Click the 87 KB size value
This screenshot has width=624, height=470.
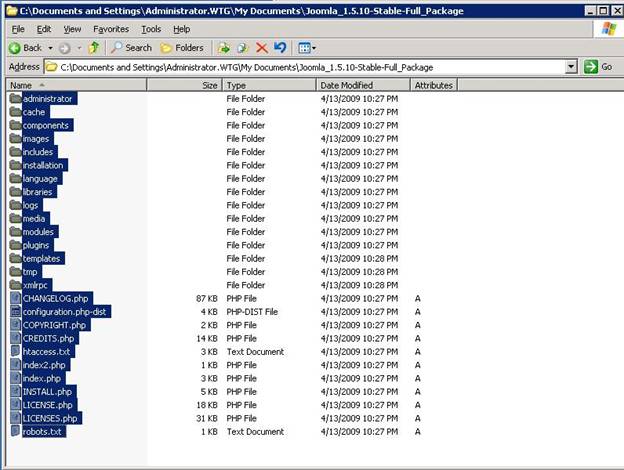207,298
